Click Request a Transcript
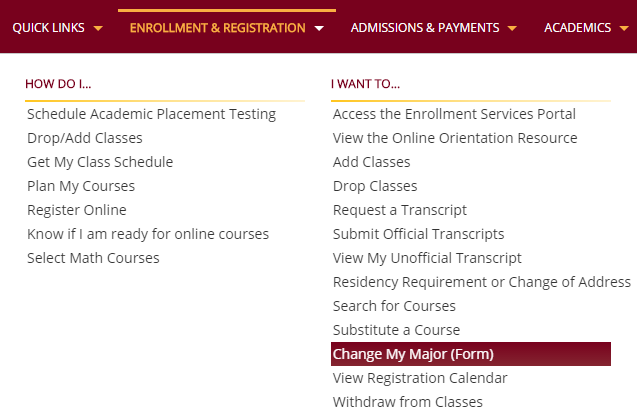The width and height of the screenshot is (637, 419). coord(400,210)
